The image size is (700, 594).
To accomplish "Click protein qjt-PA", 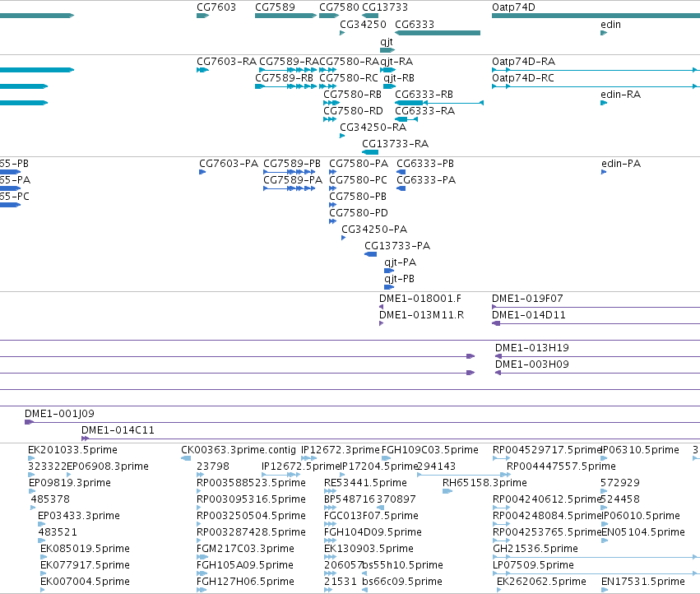I will [400, 262].
